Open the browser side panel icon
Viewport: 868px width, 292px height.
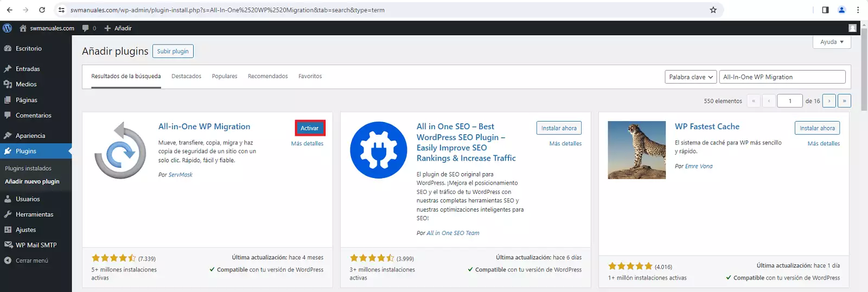[x=825, y=10]
